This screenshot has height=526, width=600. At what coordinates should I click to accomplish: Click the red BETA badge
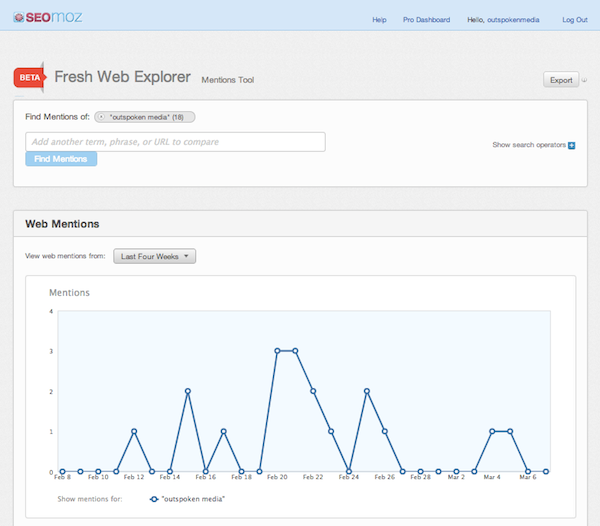click(x=30, y=78)
